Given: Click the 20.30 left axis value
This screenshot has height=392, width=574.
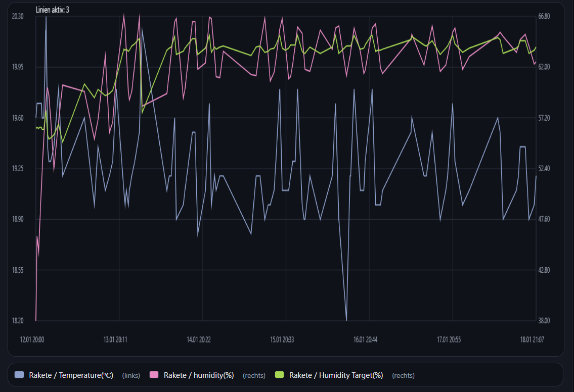Looking at the screenshot, I should pyautogui.click(x=17, y=16).
